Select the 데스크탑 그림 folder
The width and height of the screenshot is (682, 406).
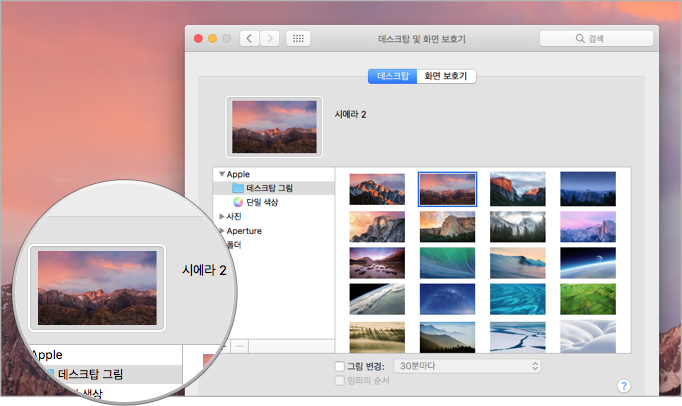(x=274, y=188)
